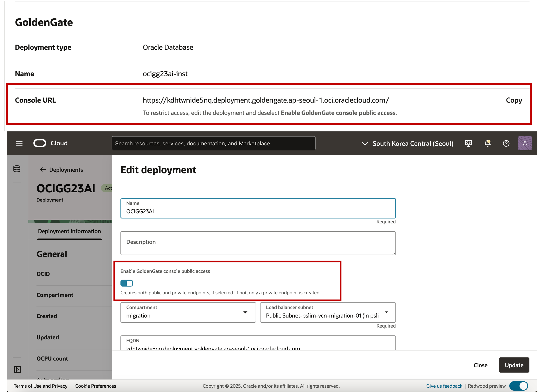Click the OCPU count row label
The height and width of the screenshot is (392, 538).
click(52, 359)
